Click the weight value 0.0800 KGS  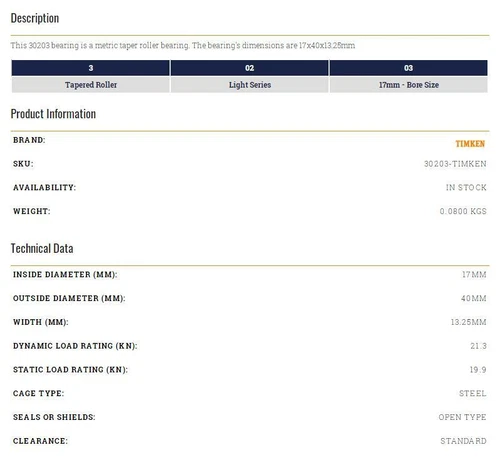[x=463, y=211]
